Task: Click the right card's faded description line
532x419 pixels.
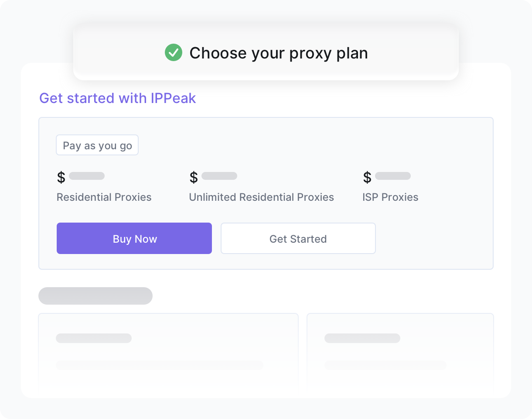Action: pyautogui.click(x=385, y=365)
